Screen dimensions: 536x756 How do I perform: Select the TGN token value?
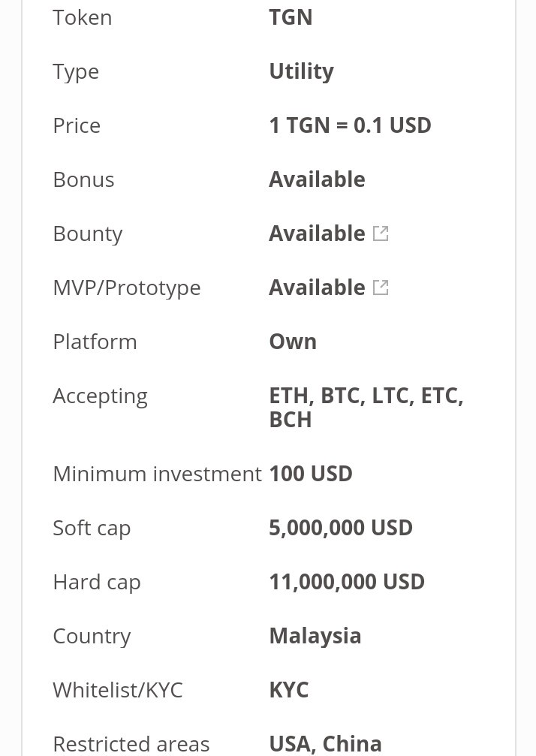291,17
